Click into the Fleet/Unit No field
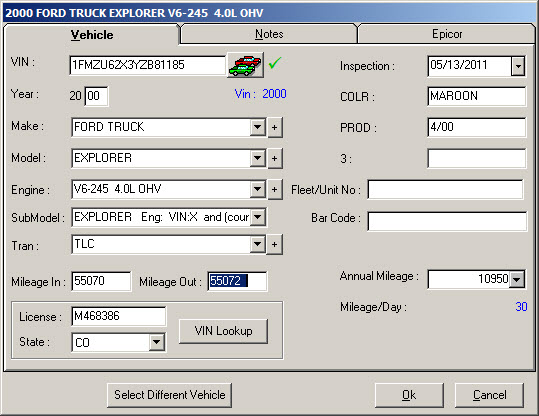Screen dimensions: 539x416 (x=446, y=189)
